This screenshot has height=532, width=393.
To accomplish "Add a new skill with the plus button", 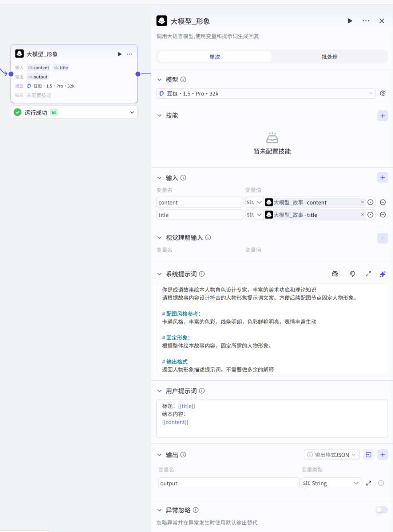I will [382, 116].
